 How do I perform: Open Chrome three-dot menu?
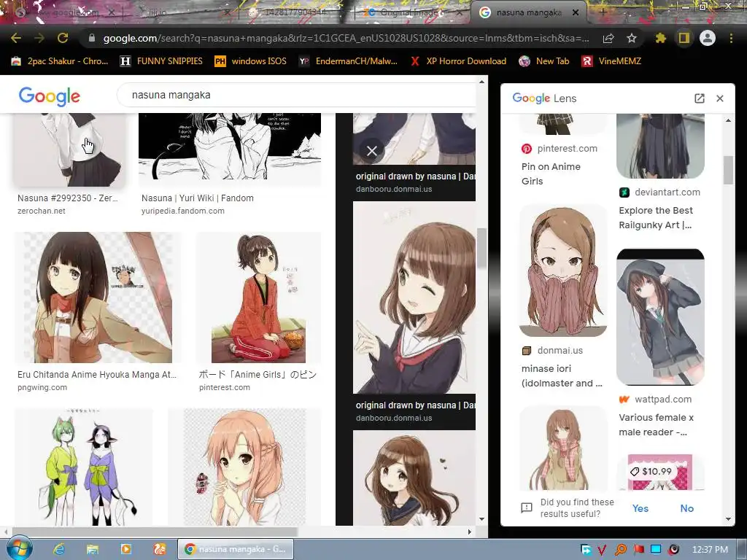[x=731, y=38]
